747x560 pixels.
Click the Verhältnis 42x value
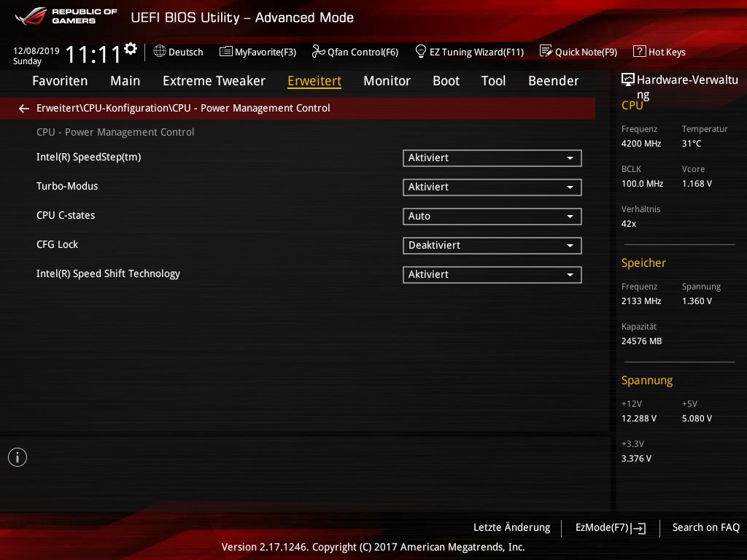629,223
